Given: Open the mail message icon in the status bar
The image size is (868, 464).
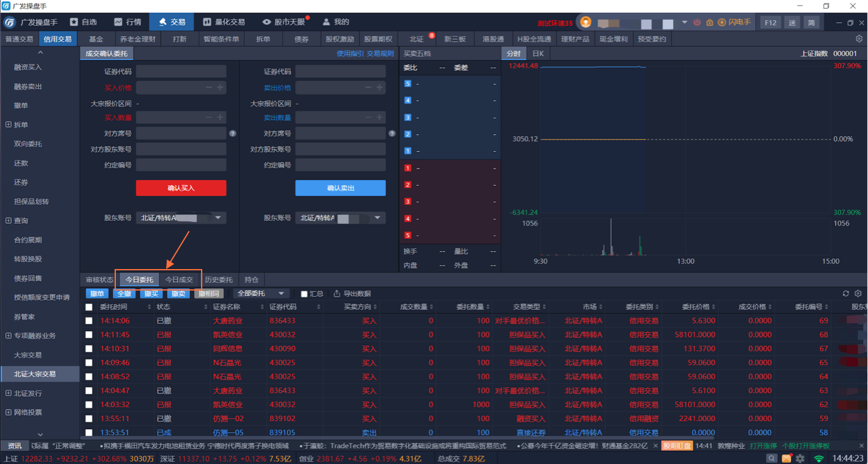Looking at the screenshot, I should point(786,458).
